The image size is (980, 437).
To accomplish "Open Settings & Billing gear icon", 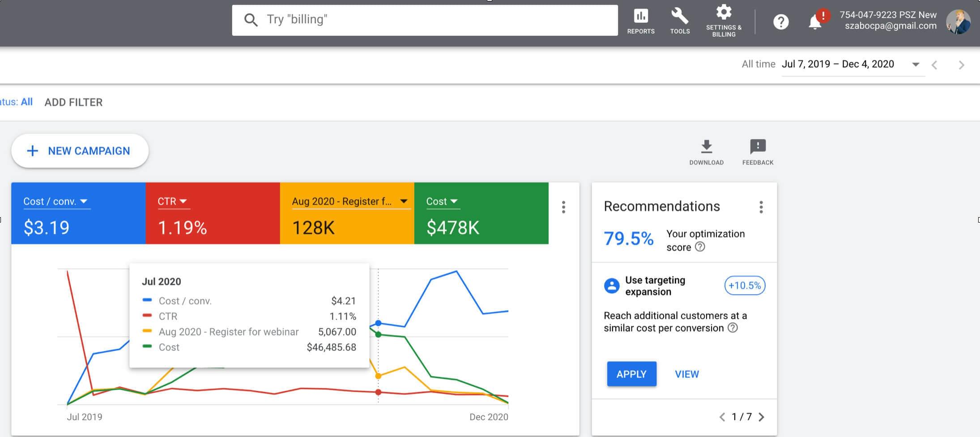I will 724,20.
